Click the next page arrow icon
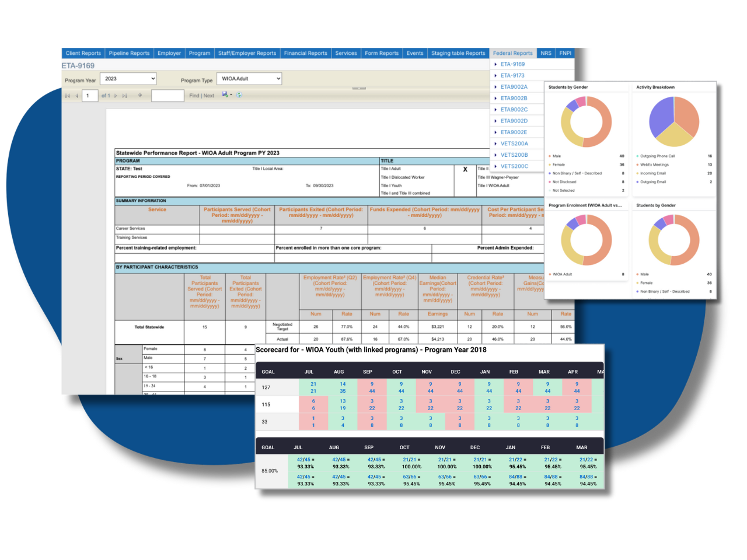This screenshot has width=747, height=560. (116, 96)
